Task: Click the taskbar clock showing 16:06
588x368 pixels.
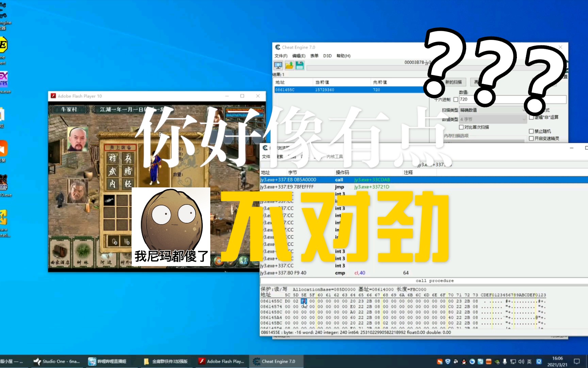Action: (557, 361)
